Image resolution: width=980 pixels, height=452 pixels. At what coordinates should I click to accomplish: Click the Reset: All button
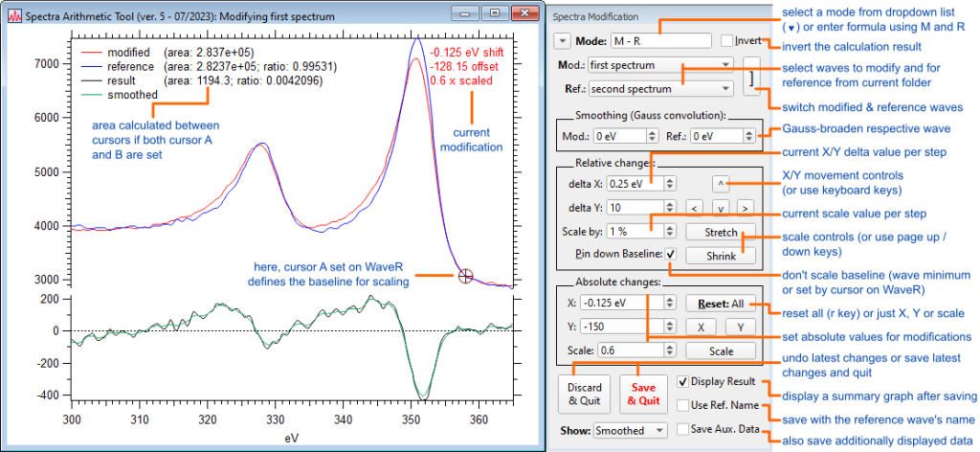coord(721,304)
